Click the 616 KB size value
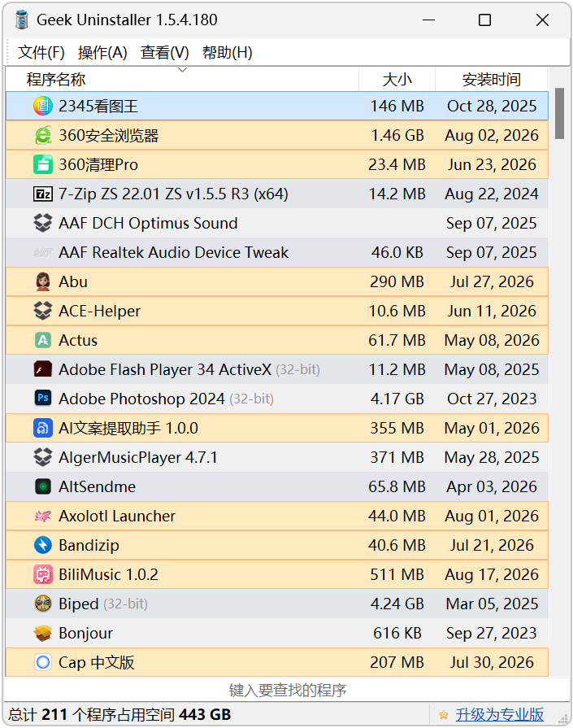 (397, 632)
